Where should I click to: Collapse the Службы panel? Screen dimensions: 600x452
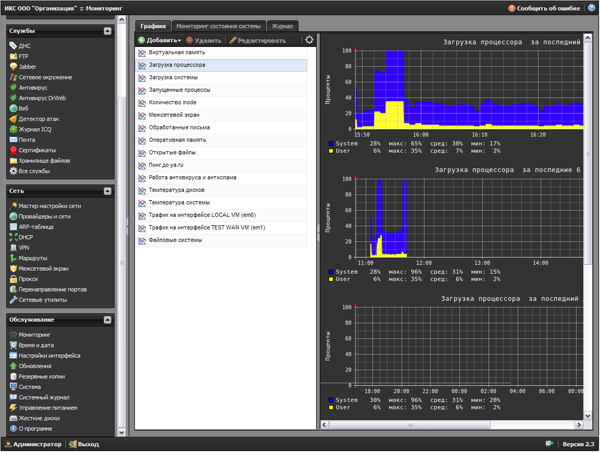[x=107, y=31]
